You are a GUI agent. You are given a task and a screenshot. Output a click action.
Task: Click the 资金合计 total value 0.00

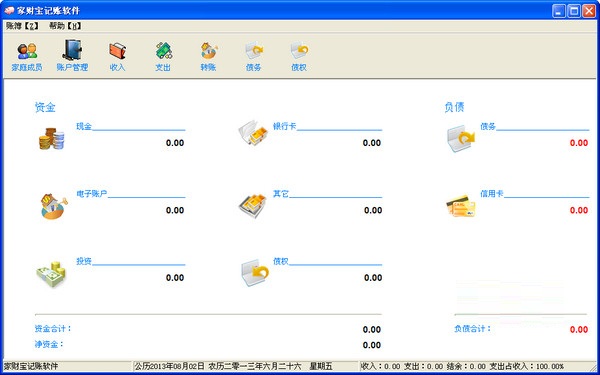pyautogui.click(x=372, y=329)
